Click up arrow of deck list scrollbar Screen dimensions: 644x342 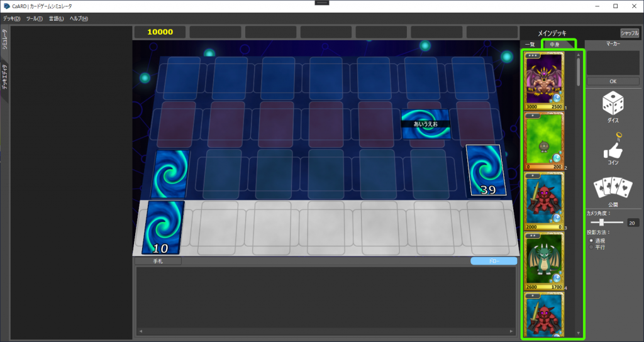579,55
